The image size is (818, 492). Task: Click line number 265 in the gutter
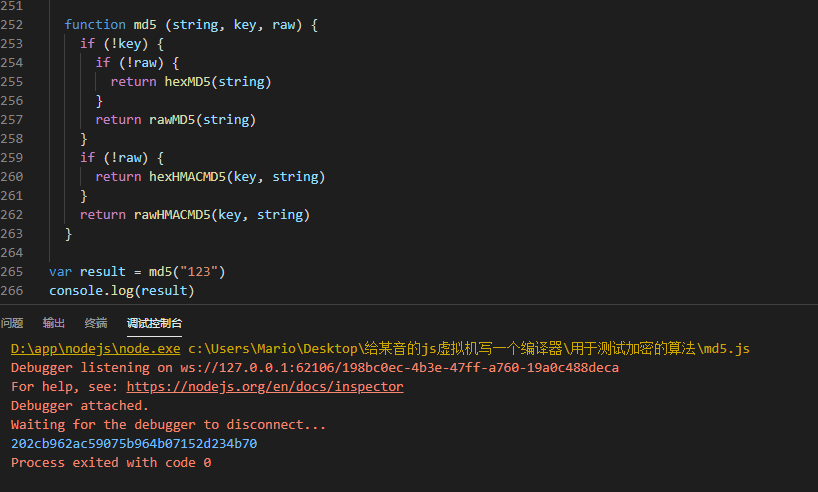12,272
